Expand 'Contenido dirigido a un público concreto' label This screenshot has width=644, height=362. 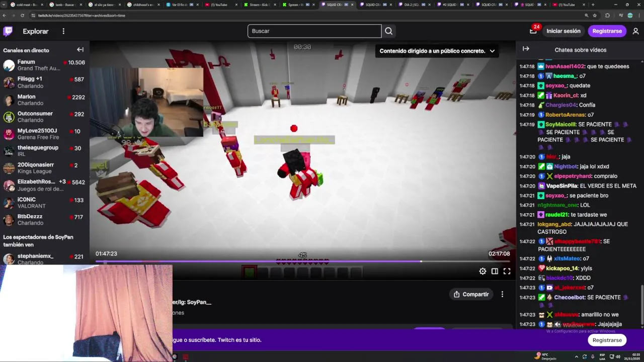tap(437, 51)
